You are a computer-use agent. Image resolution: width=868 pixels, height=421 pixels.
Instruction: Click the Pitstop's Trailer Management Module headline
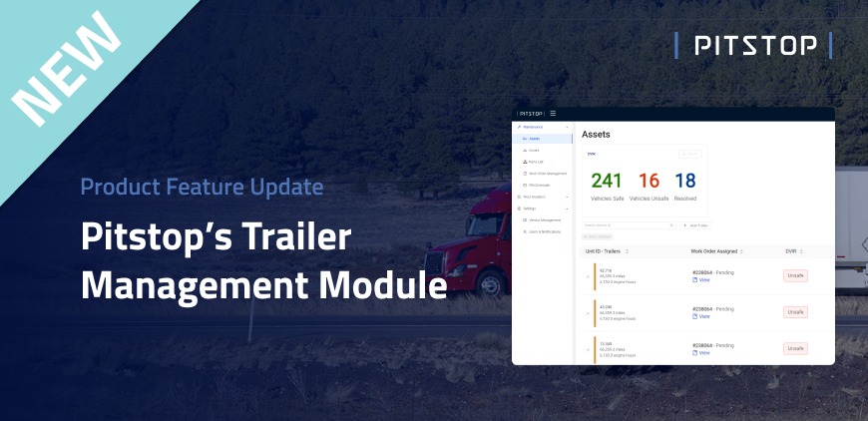(264, 261)
